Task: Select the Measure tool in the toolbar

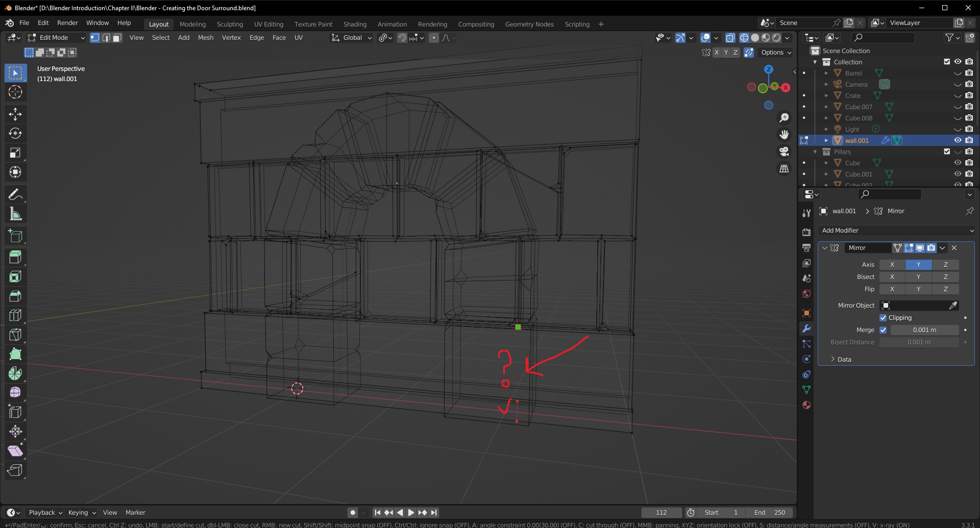Action: [15, 213]
